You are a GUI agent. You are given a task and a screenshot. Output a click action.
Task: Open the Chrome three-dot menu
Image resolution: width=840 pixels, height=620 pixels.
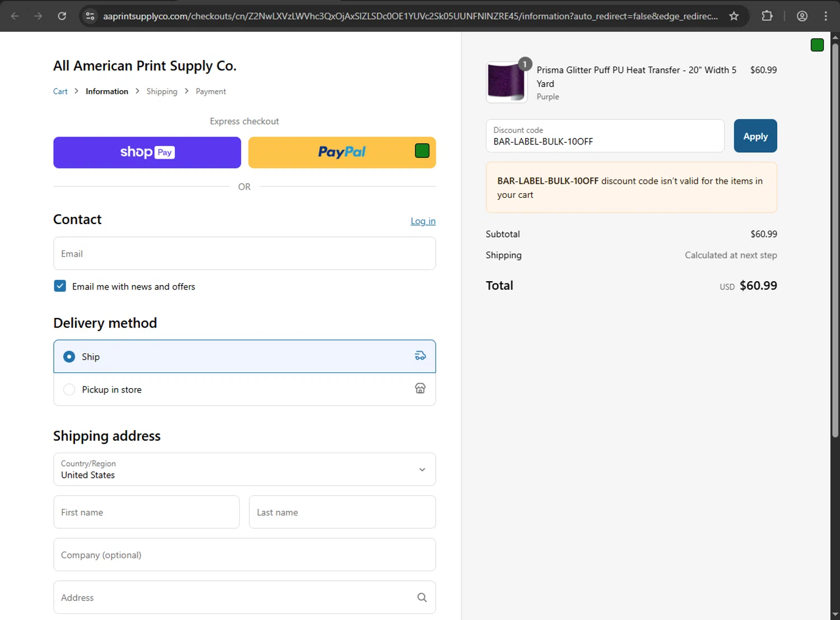pos(825,16)
